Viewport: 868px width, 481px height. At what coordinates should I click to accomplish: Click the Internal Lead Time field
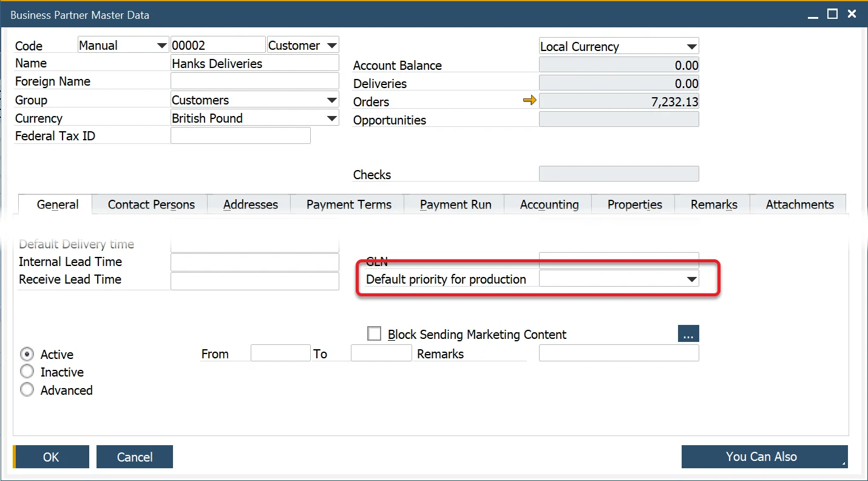coord(254,262)
